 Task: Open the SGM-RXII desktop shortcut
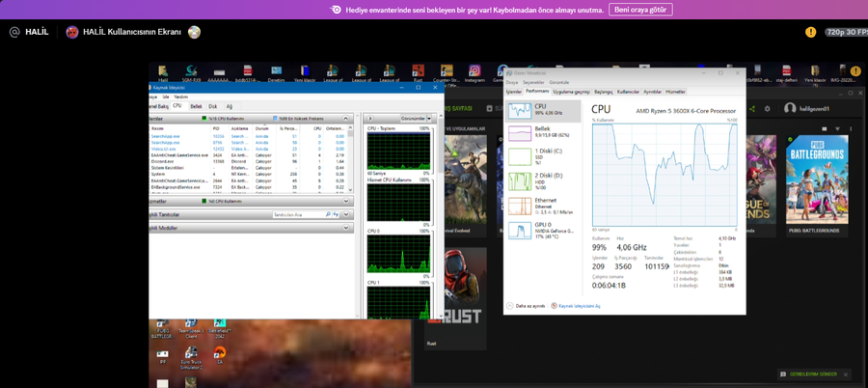(x=191, y=70)
